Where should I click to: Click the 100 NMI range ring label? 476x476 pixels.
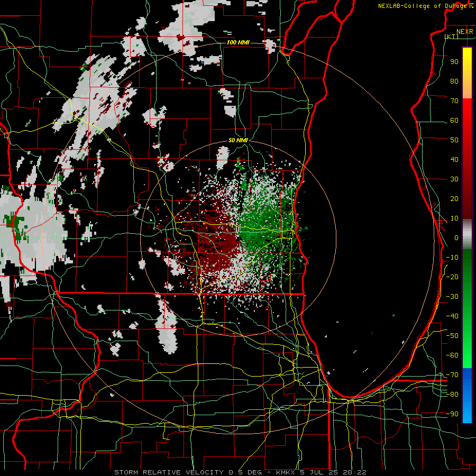pos(238,42)
